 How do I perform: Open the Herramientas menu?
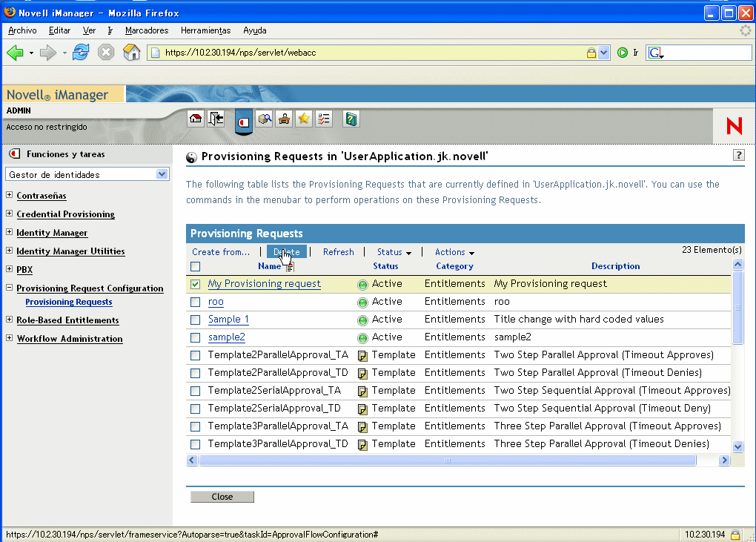point(205,30)
